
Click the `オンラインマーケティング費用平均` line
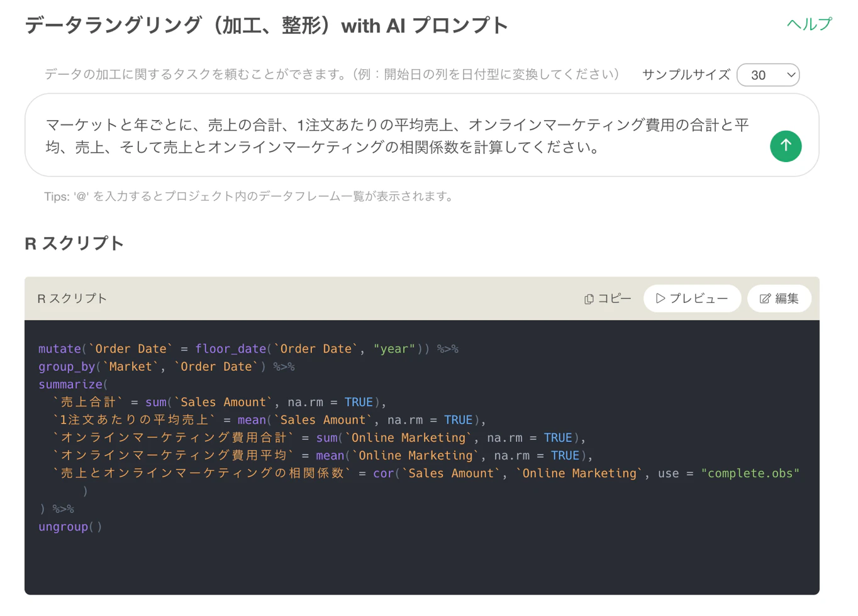[x=323, y=455]
